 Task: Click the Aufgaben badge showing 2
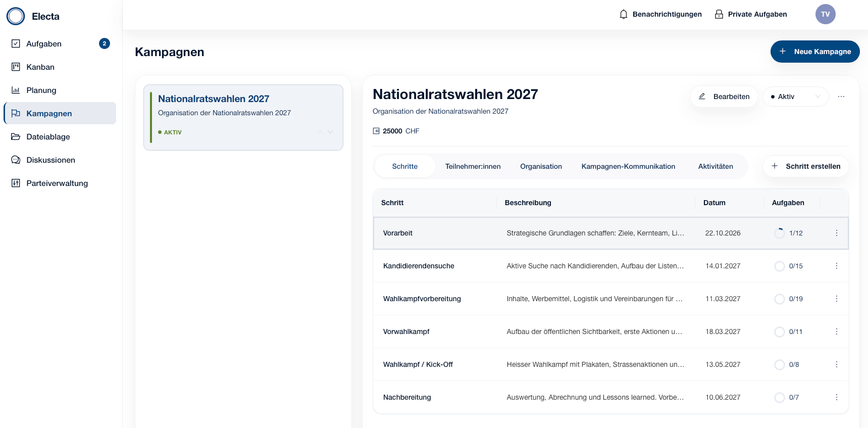[x=105, y=43]
